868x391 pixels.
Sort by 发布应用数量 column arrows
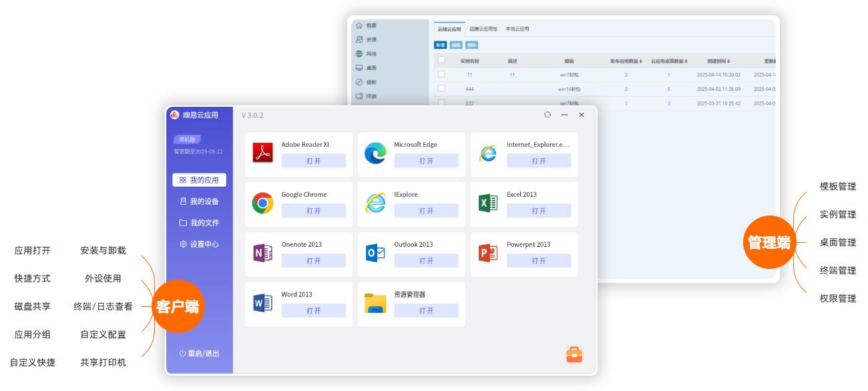(641, 61)
